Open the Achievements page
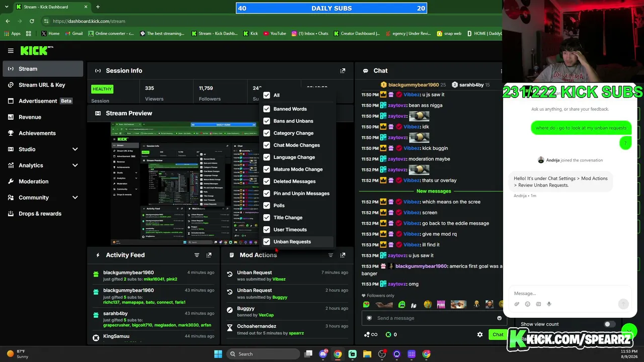Image resolution: width=644 pixels, height=362 pixels. click(43, 133)
